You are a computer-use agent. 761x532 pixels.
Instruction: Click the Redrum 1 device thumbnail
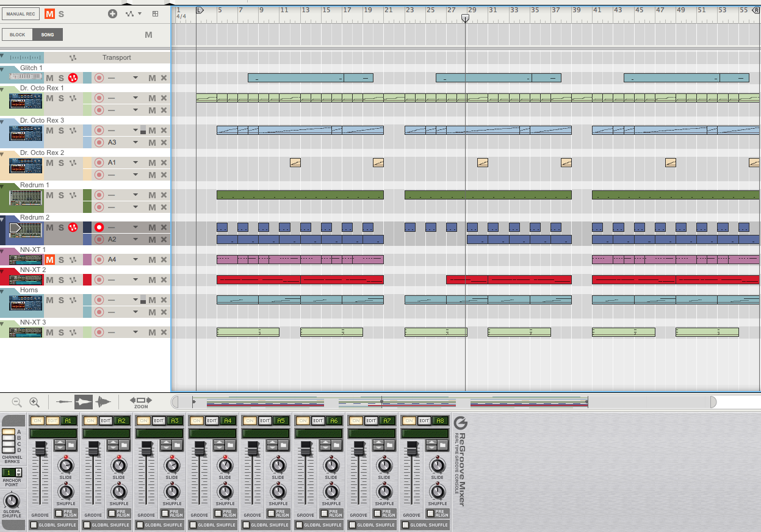[x=26, y=198]
